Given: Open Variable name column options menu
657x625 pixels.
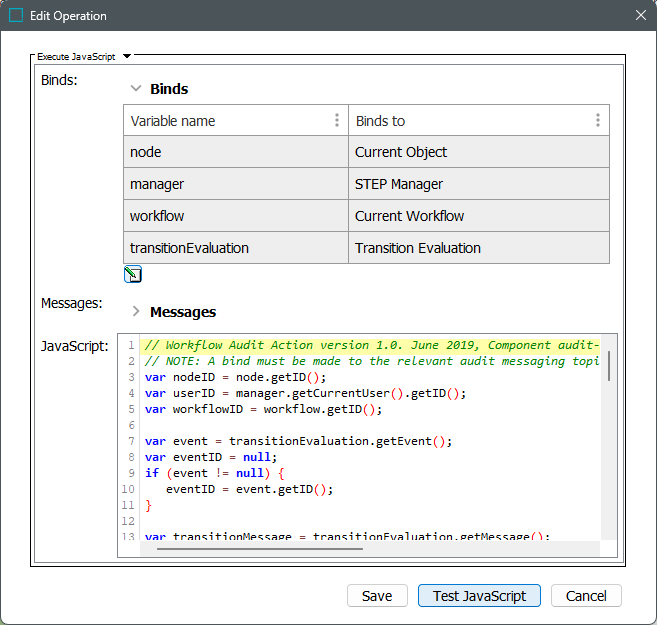Looking at the screenshot, I should pos(336,121).
